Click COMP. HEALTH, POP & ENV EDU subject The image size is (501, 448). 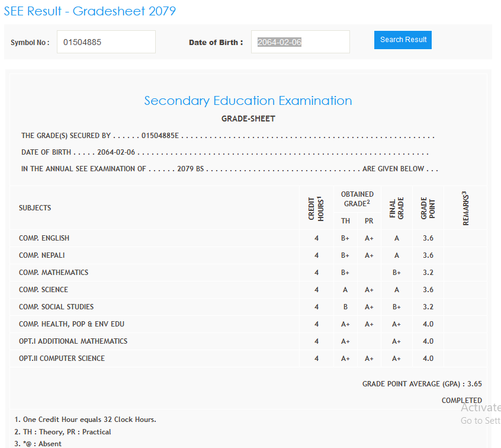coord(72,324)
